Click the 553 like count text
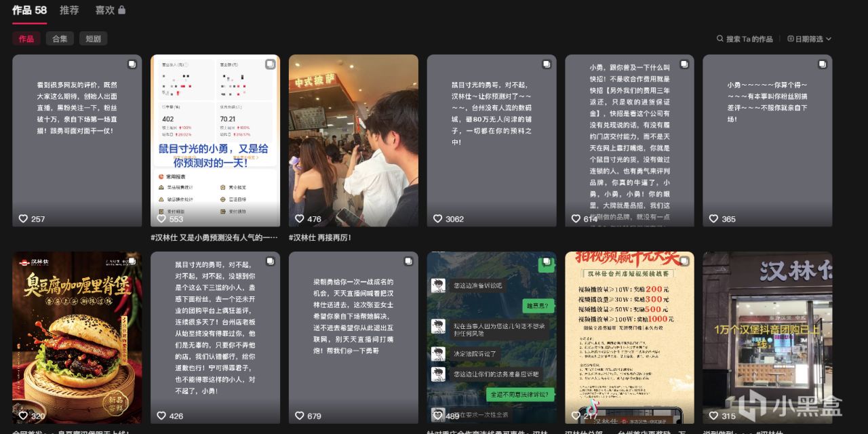Image resolution: width=868 pixels, height=434 pixels. [176, 219]
